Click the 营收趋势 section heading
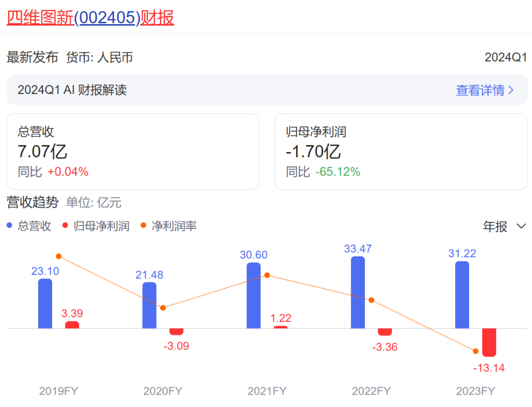 pos(33,202)
